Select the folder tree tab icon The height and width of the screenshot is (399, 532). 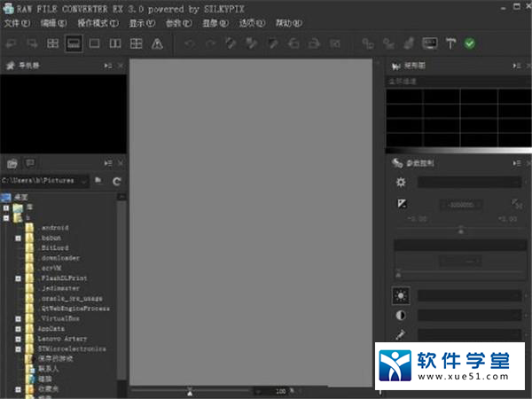click(x=12, y=164)
